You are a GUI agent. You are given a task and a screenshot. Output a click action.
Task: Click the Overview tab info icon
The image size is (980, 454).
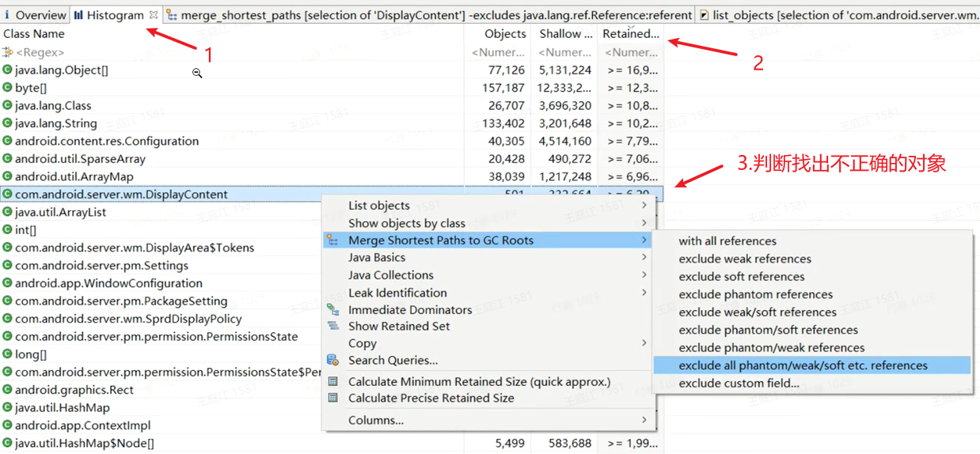point(8,15)
